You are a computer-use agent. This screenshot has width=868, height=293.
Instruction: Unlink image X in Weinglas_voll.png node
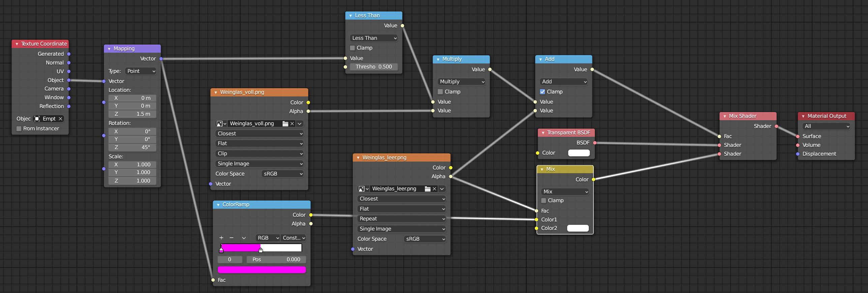coord(292,124)
